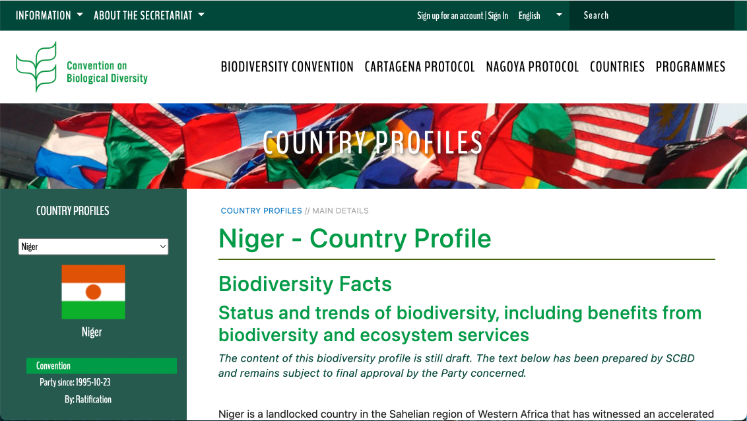Expand the Information dropdown menu
Screen dimensions: 747x421
(49, 15)
